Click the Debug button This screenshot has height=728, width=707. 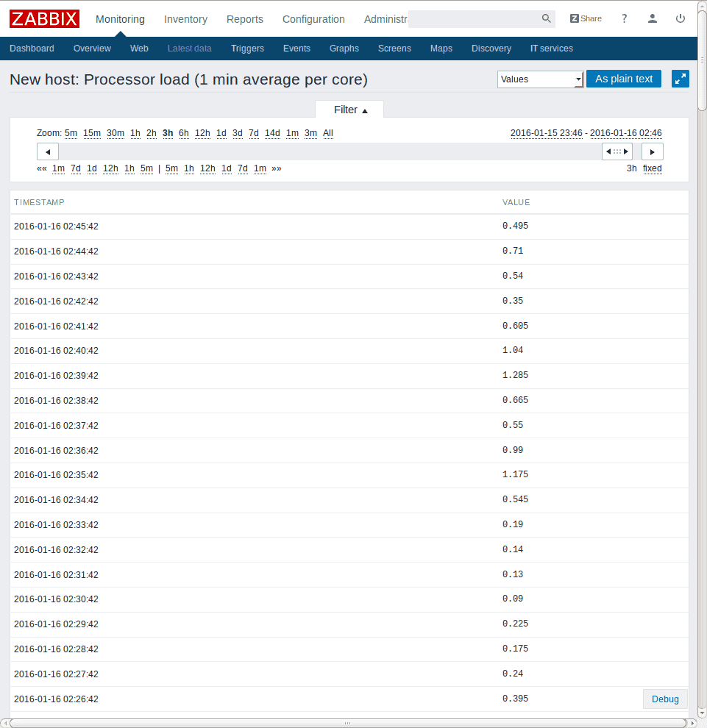665,699
